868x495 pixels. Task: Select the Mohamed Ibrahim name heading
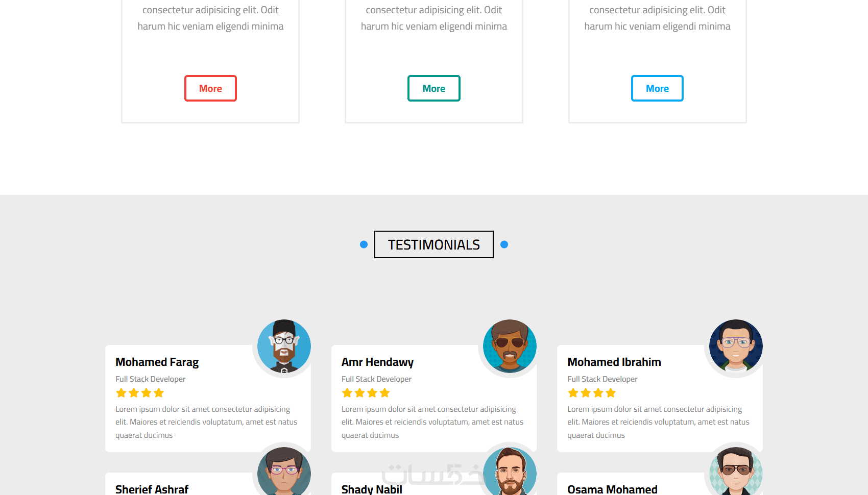(x=614, y=362)
